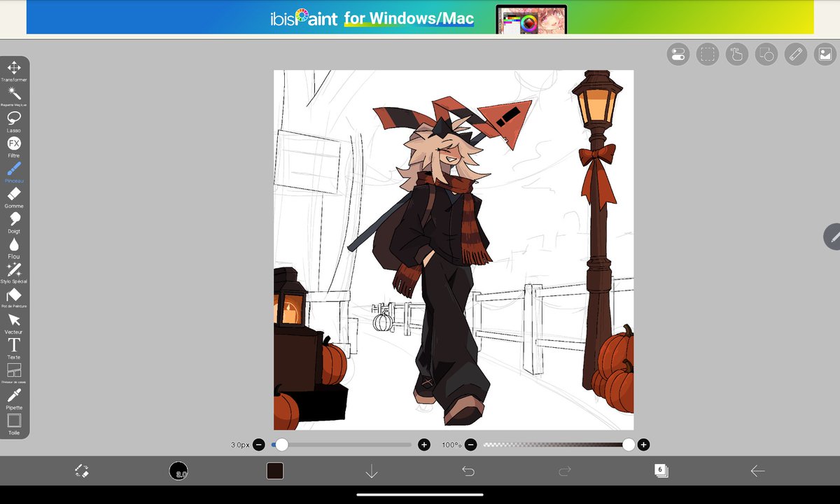This screenshot has height=504, width=840.
Task: Select the Pinceau brush tool
Action: tap(14, 172)
